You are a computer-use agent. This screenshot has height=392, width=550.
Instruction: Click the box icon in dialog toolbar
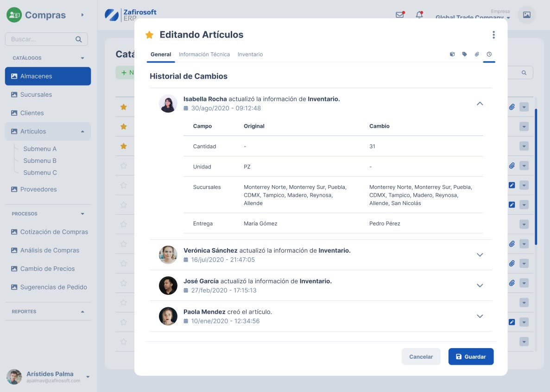(452, 54)
